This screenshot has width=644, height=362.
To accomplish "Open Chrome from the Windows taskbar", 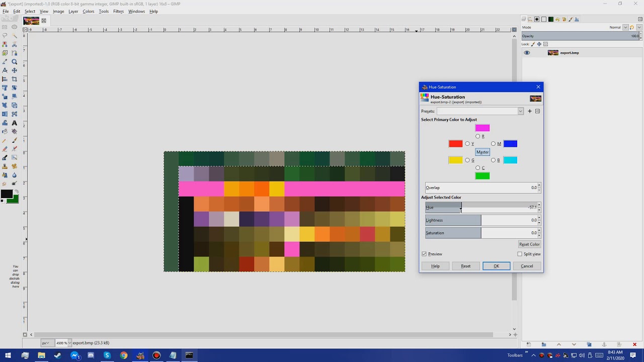I will point(124,355).
